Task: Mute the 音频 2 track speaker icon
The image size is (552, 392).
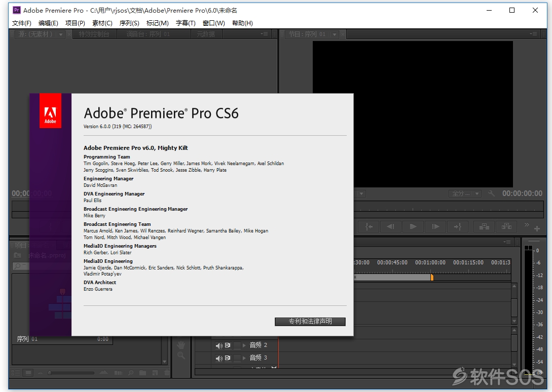Action: (x=219, y=345)
